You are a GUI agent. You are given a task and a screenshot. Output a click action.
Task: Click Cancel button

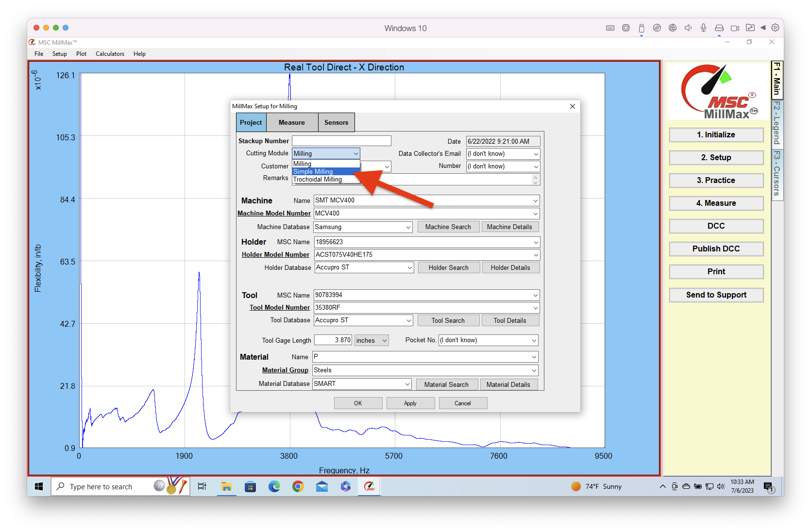click(463, 403)
